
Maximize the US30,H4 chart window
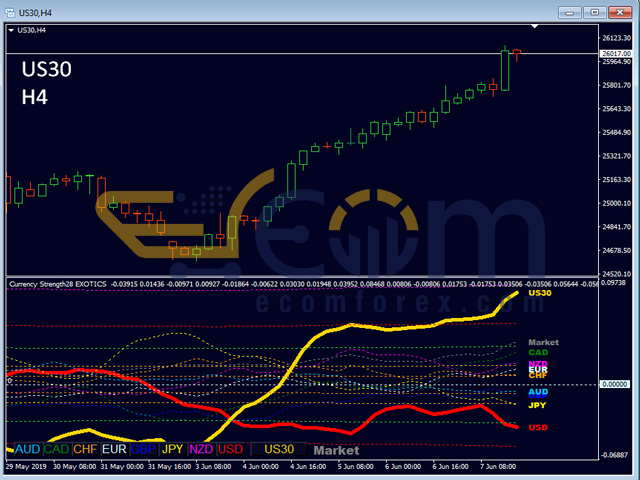[594, 13]
